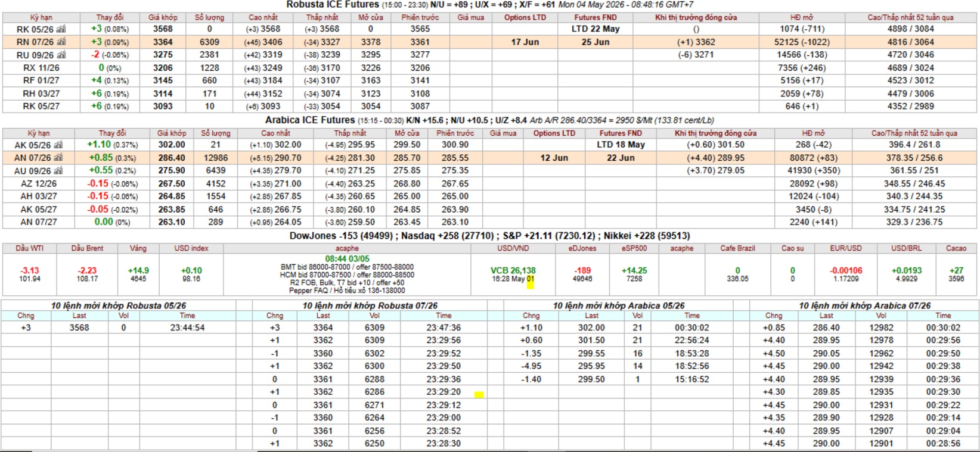
Task: Select the RK 05/27 contract name
Action: (x=41, y=106)
